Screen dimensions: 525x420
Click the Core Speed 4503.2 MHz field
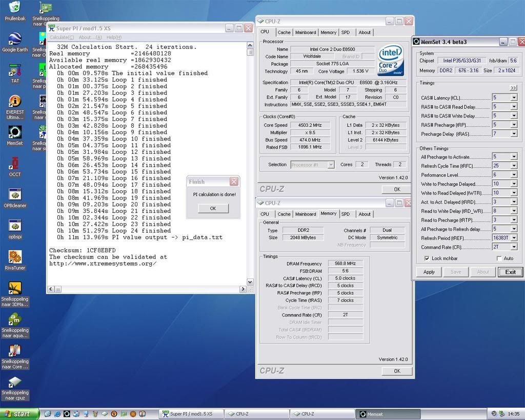[x=310, y=125]
